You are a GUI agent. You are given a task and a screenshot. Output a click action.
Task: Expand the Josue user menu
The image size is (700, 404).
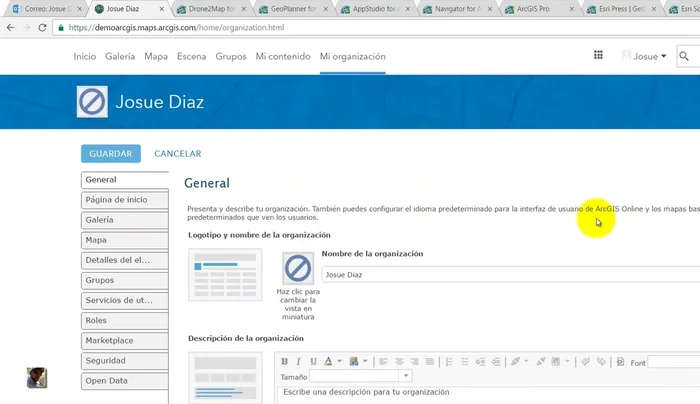pos(645,56)
